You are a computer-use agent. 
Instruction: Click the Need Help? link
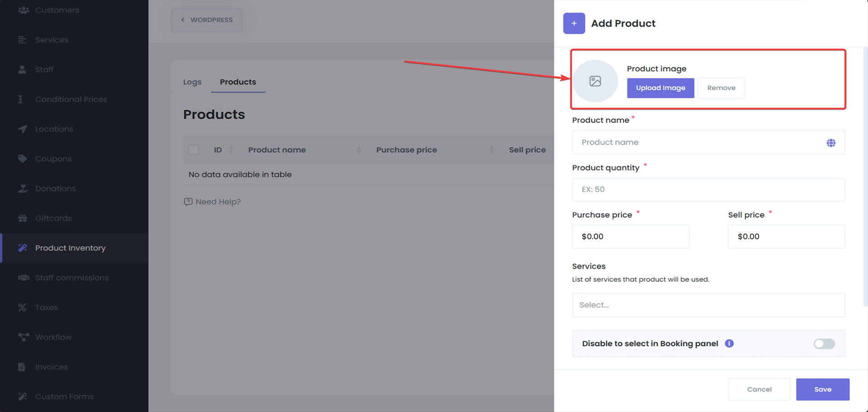[212, 202]
